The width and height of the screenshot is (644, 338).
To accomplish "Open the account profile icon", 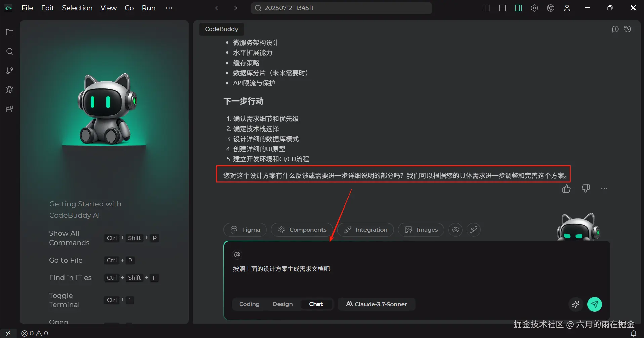I will [x=567, y=8].
